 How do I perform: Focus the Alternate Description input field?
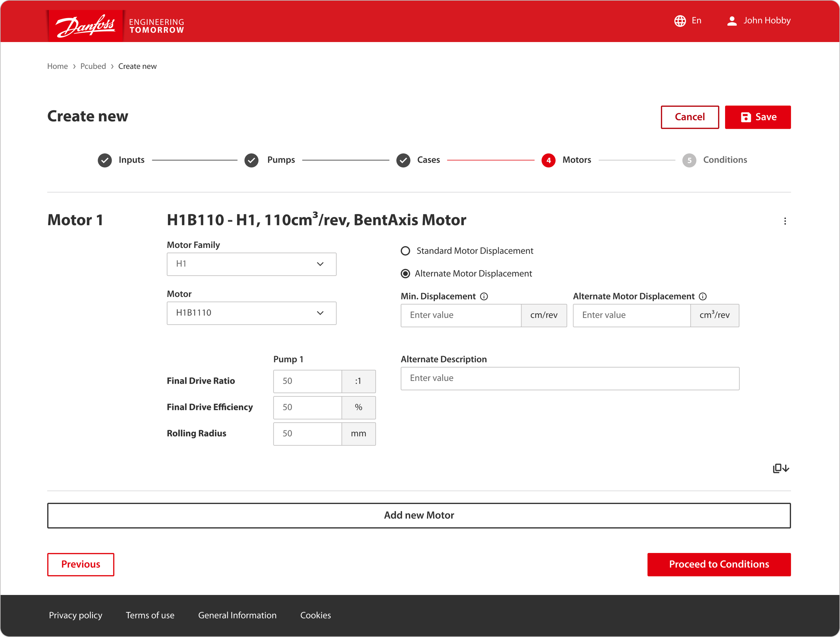(570, 379)
